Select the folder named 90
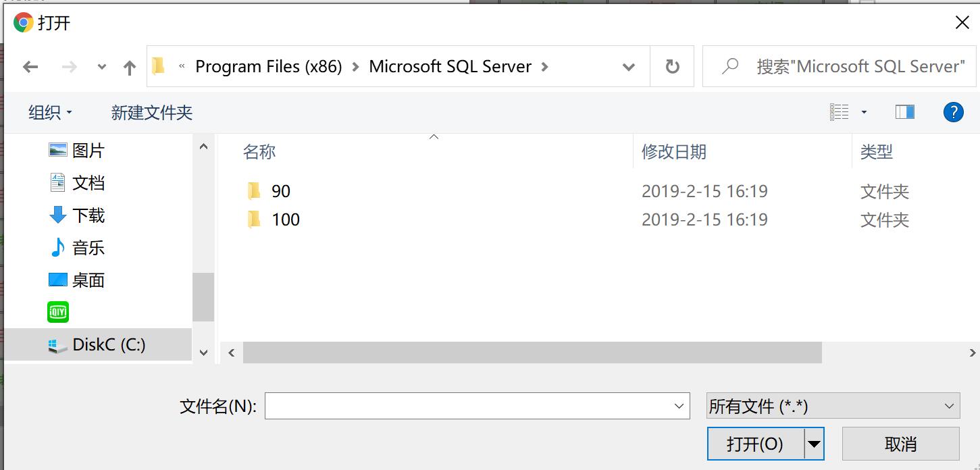The height and width of the screenshot is (470, 980). click(281, 191)
